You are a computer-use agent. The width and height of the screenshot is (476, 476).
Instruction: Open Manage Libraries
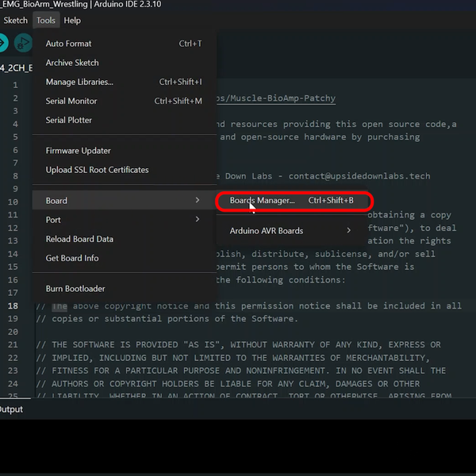tap(125, 82)
